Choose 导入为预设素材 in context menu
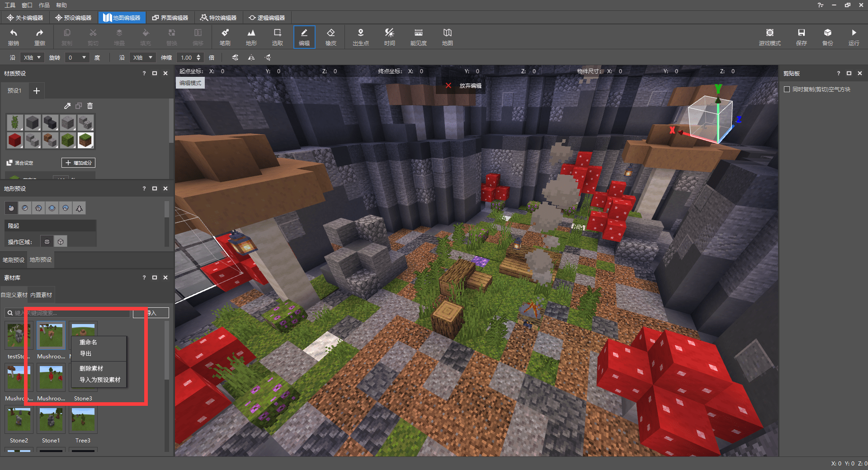The image size is (868, 470). [x=99, y=380]
